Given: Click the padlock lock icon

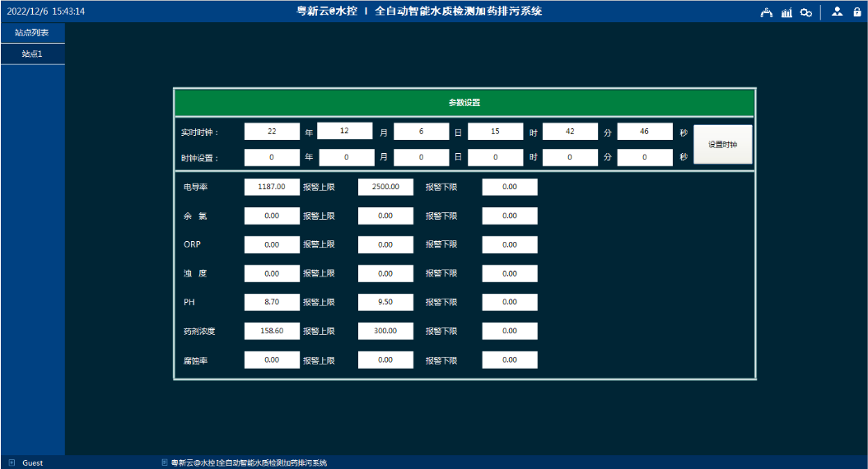Looking at the screenshot, I should pos(857,12).
